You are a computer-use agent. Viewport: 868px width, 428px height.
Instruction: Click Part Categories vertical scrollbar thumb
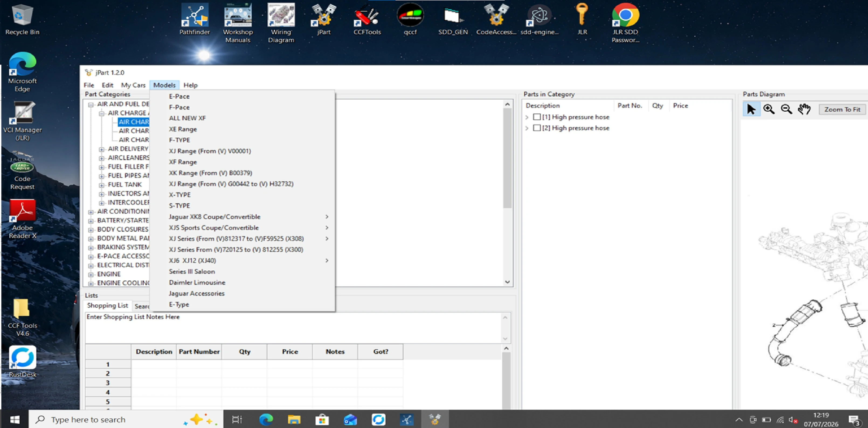click(507, 158)
